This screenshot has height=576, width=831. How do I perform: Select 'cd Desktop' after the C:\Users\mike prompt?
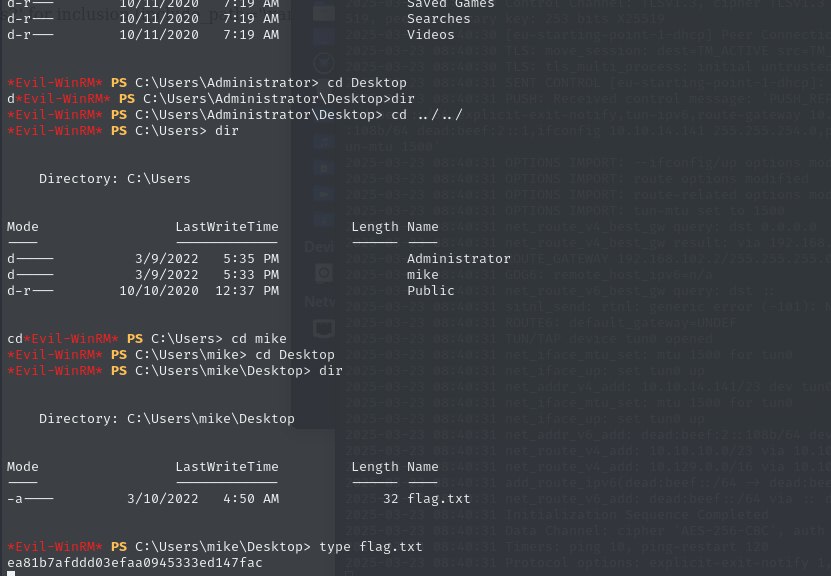[295, 355]
